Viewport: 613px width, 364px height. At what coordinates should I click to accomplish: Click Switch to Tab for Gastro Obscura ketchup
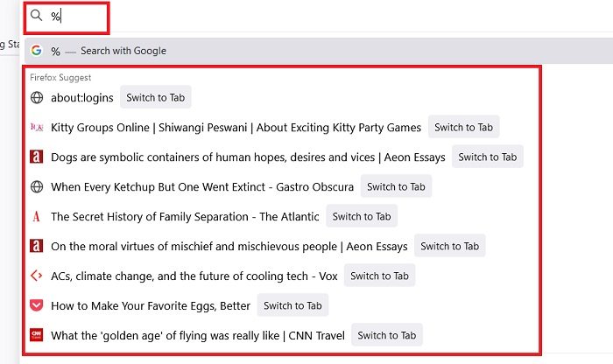[396, 186]
